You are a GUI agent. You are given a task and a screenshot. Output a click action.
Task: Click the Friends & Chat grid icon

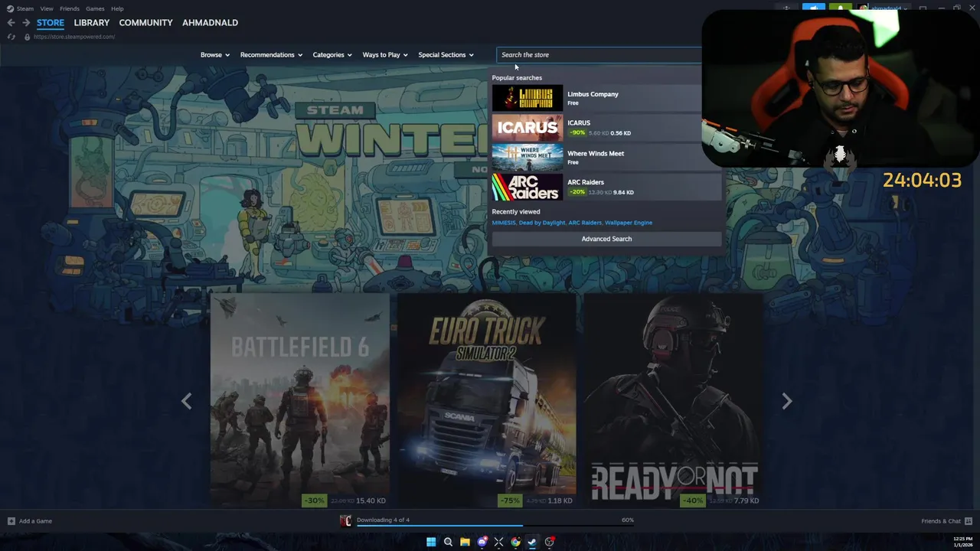pyautogui.click(x=969, y=521)
